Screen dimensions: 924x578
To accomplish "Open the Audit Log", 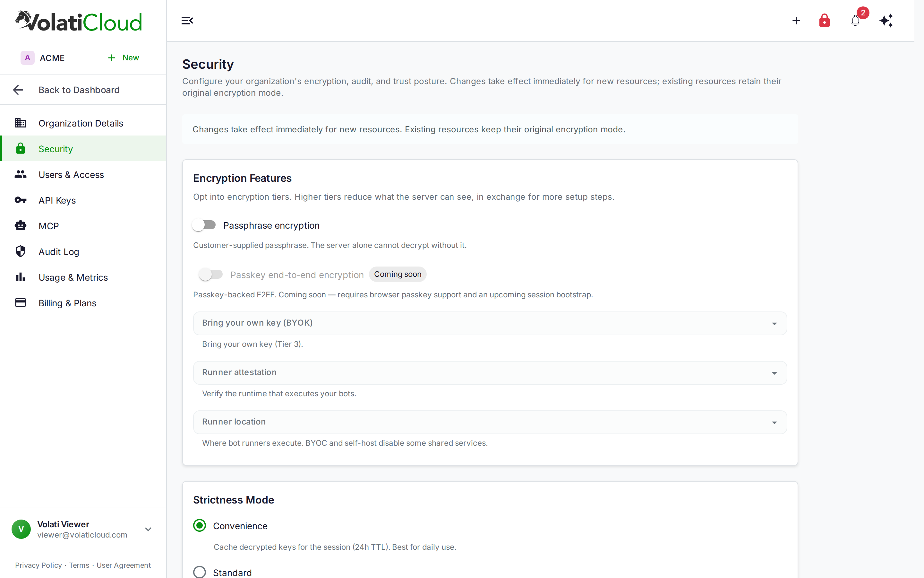I will (83, 251).
